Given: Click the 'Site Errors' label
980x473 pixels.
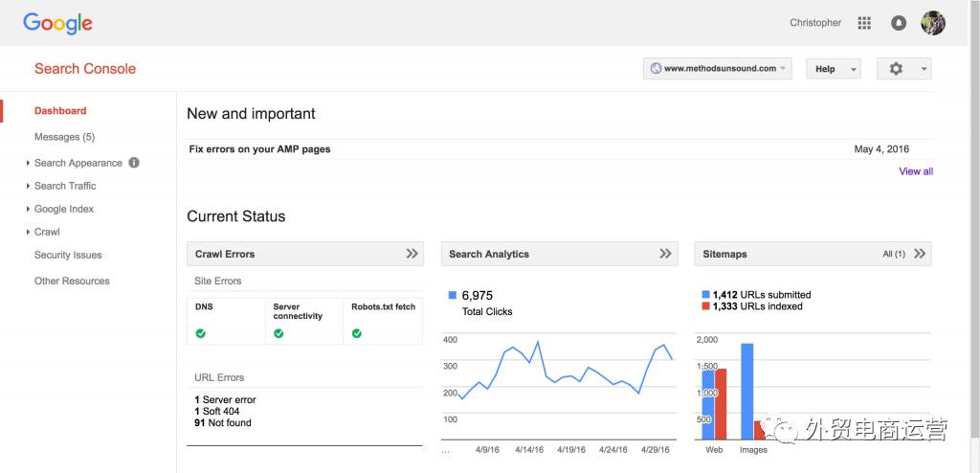Looking at the screenshot, I should click(x=218, y=281).
